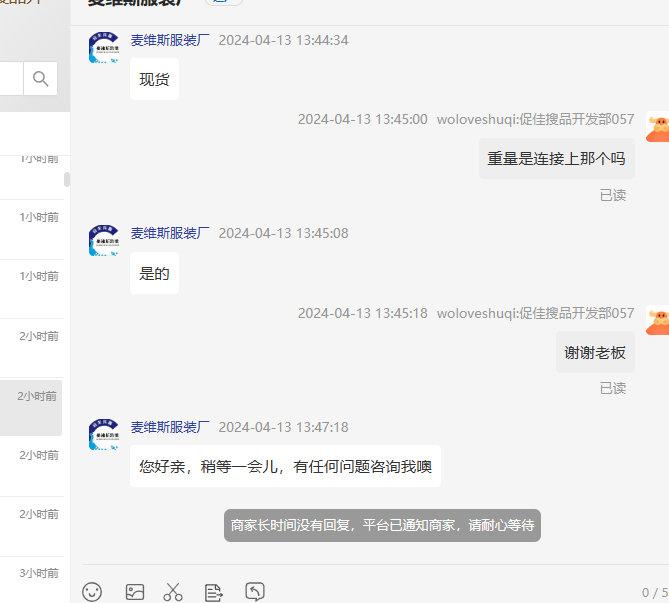Click the search input field

(x=12, y=79)
